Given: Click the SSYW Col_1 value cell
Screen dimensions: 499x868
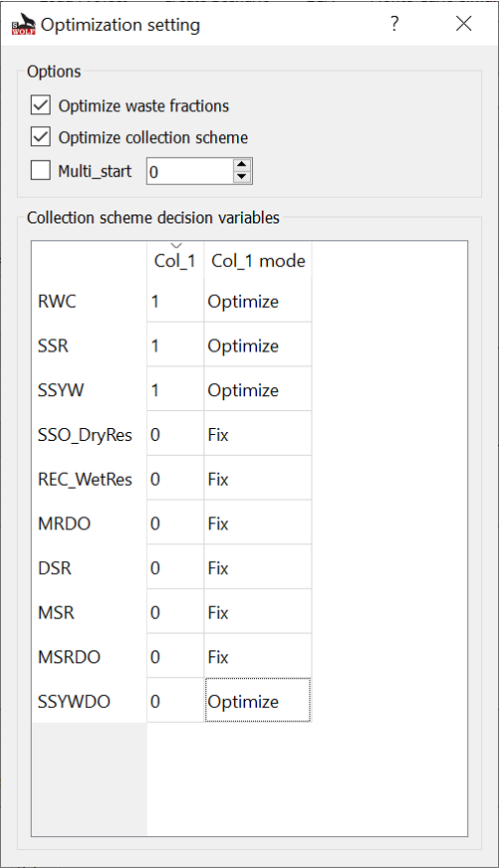Looking at the screenshot, I should tap(175, 390).
